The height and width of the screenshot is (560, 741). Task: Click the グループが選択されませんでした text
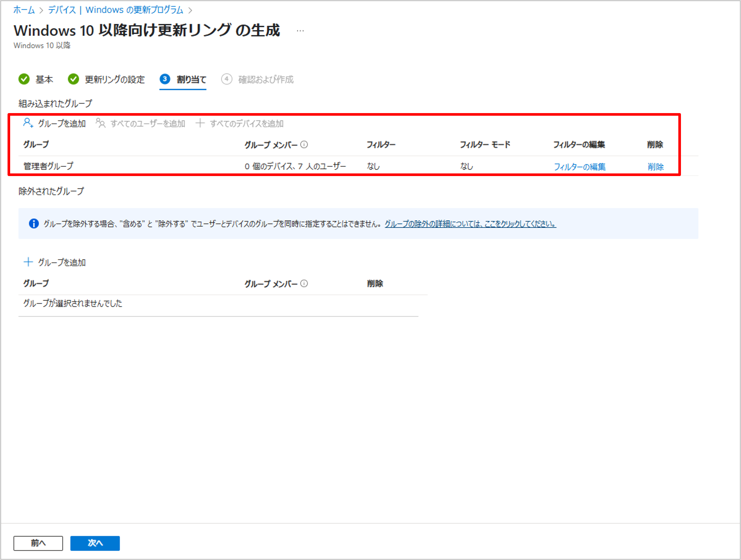click(x=73, y=303)
